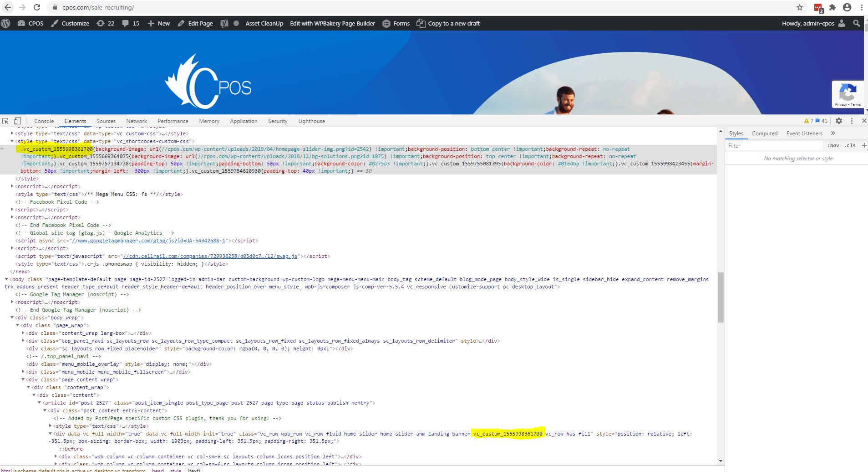Open the 22 pending updates item
868x472 pixels.
(x=105, y=23)
